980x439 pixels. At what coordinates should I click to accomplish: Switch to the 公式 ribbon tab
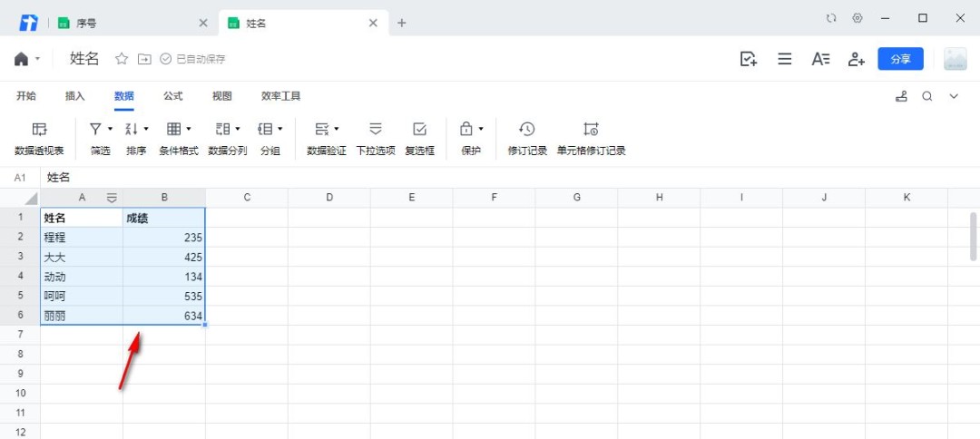(x=172, y=96)
